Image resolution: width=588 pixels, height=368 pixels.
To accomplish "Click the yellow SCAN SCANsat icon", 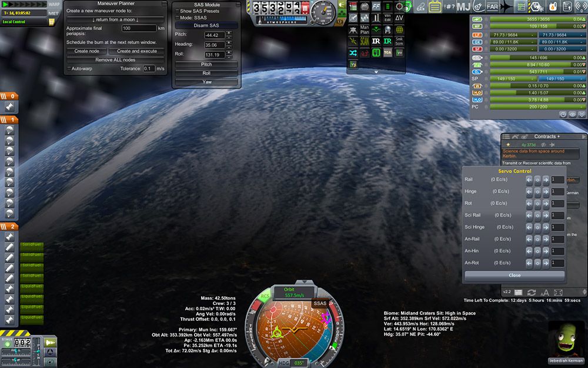I will [365, 41].
